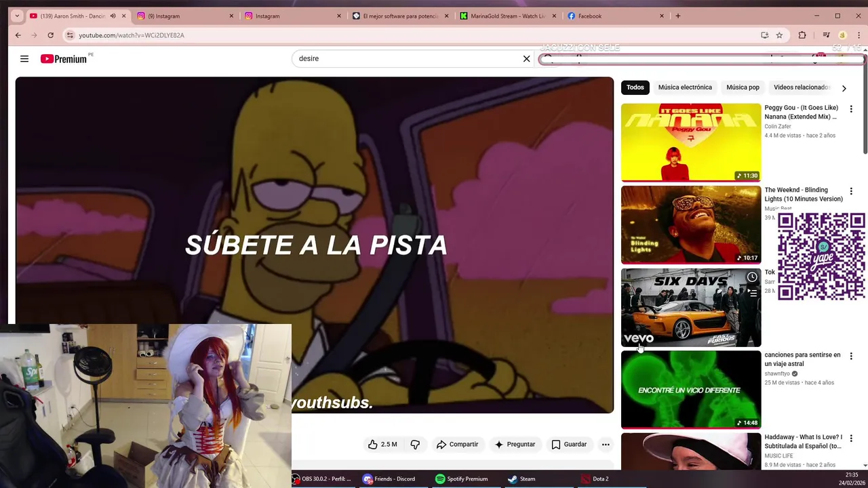Open canciones para sentirse title link
Viewport: 868px width, 488px height.
tap(802, 359)
